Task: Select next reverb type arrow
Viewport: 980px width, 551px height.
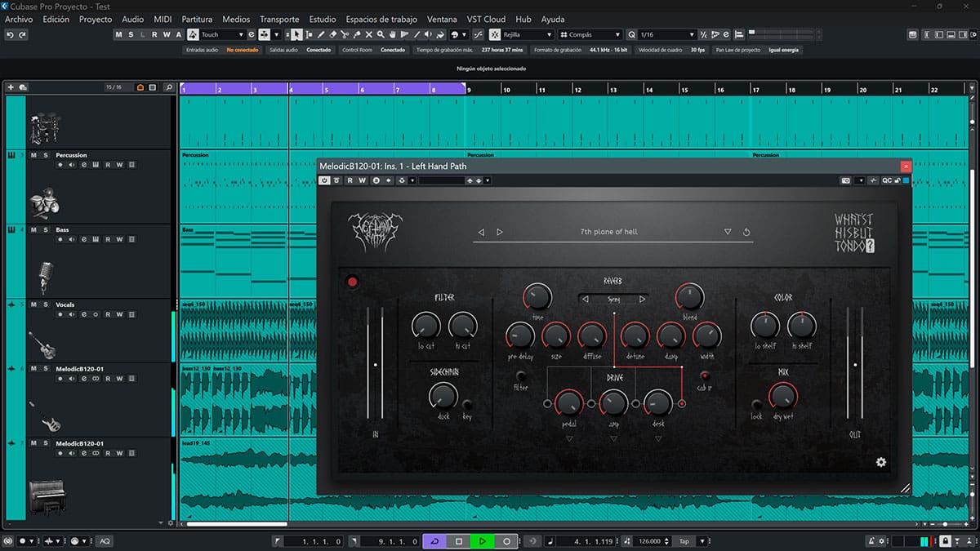Action: (642, 300)
